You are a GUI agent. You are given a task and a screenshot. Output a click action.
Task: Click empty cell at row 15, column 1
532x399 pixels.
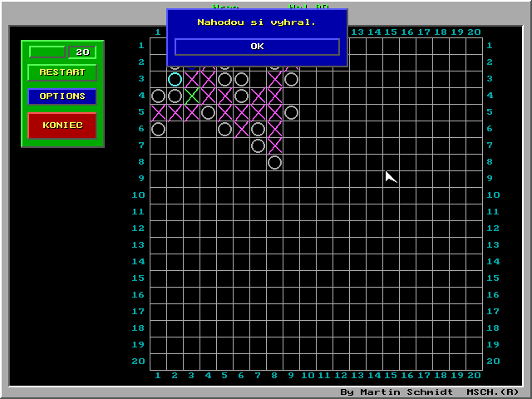coord(158,278)
